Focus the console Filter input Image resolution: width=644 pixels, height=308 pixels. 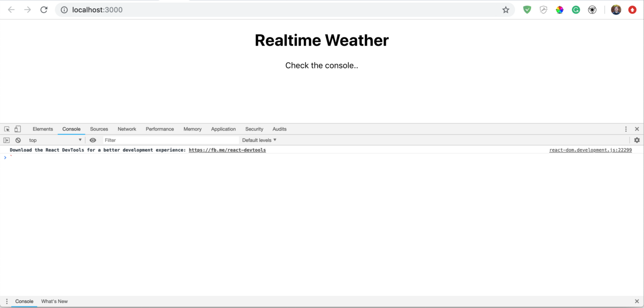pyautogui.click(x=171, y=140)
